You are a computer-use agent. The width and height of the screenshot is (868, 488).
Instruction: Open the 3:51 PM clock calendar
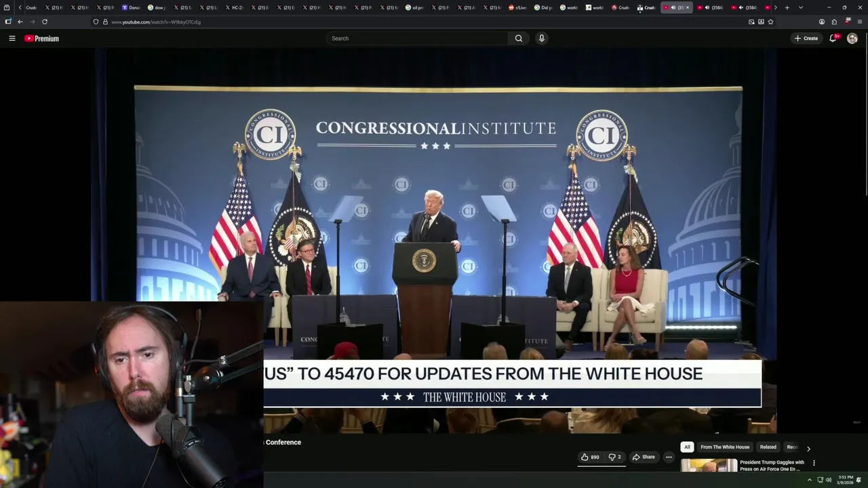(x=845, y=480)
